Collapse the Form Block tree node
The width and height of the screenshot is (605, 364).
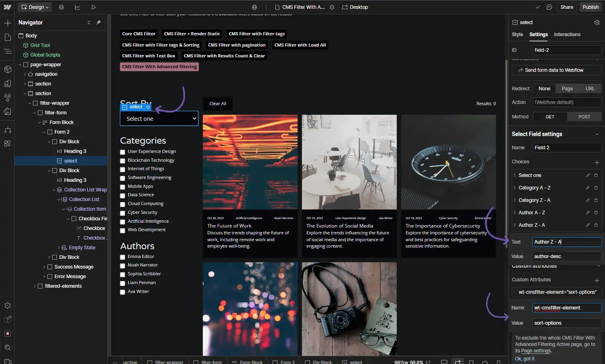[39, 122]
